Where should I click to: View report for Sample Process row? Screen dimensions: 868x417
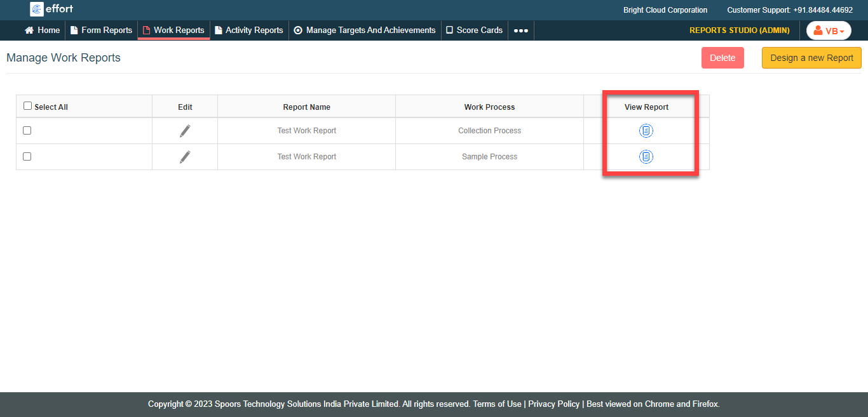646,157
